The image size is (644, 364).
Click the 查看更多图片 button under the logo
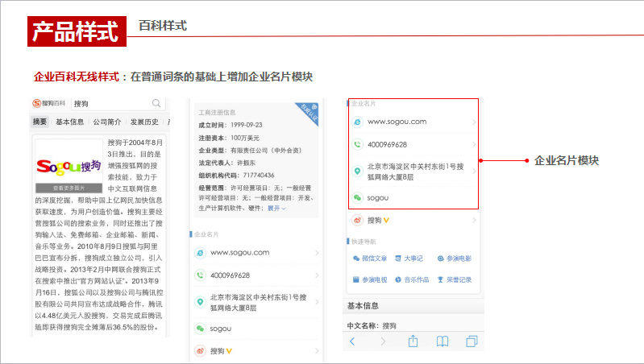pos(69,188)
